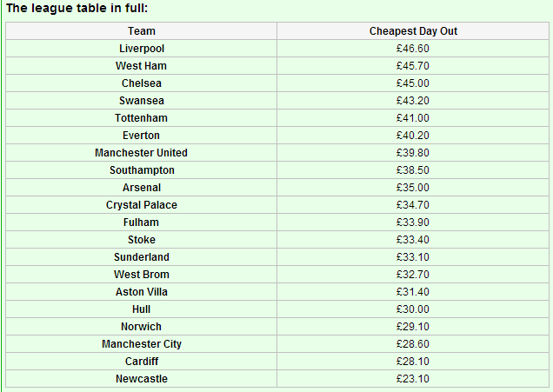Screen dimensions: 553x392
Task: Click the Southampton team name
Action: pos(142,170)
